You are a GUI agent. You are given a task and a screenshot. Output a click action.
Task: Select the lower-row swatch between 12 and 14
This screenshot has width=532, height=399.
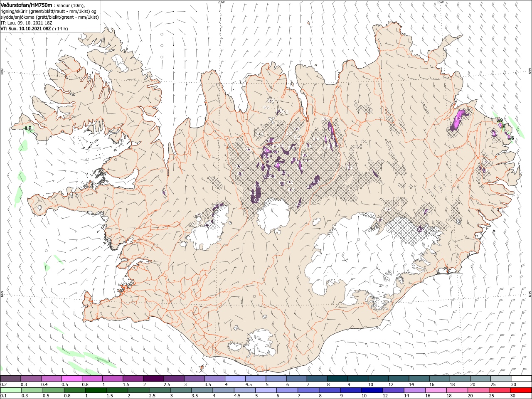coord(393,390)
